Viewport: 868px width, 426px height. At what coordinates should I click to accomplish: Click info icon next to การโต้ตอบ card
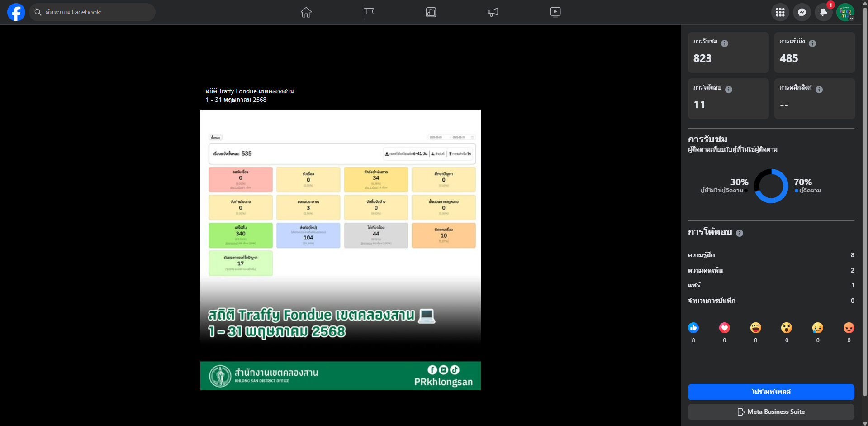(729, 90)
